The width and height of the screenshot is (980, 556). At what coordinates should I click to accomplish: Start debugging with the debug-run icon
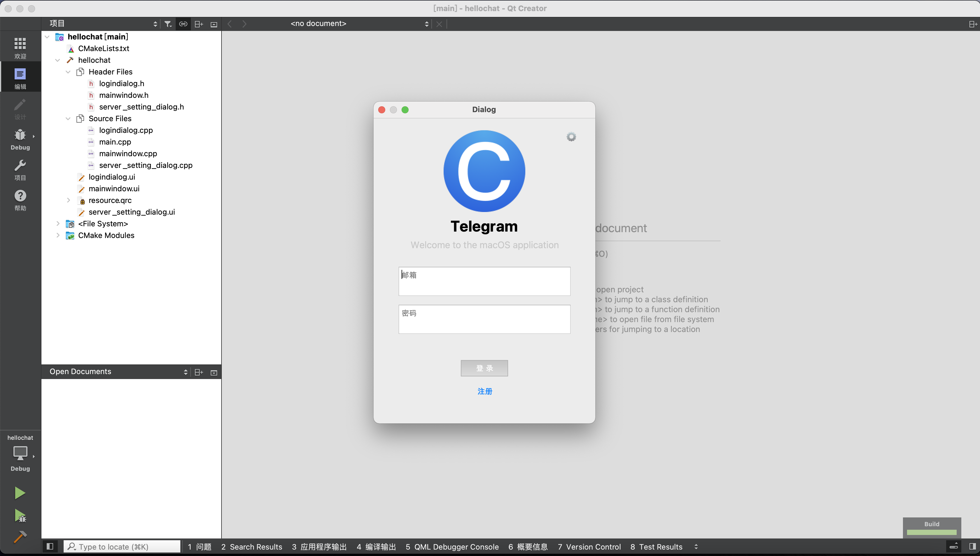click(x=20, y=515)
